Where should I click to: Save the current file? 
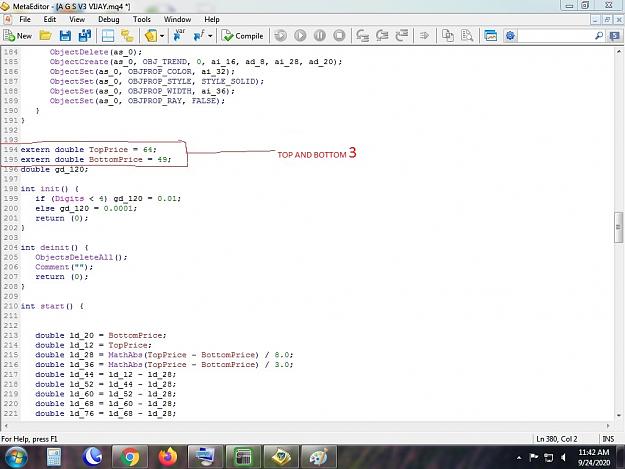point(65,36)
